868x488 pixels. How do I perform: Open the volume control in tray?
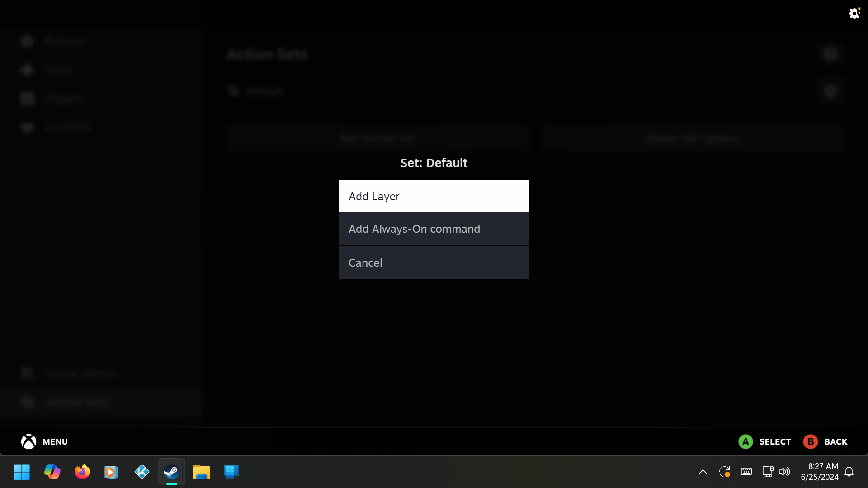pos(784,472)
